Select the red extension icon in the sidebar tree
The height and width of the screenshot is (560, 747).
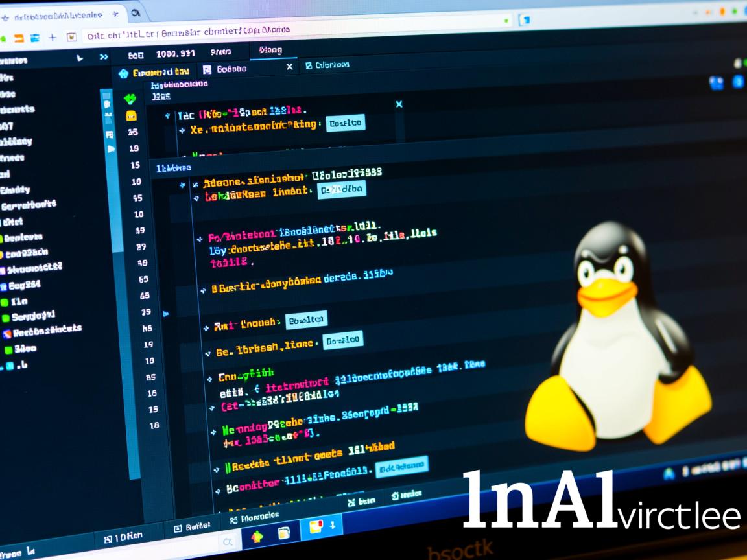coord(7,334)
